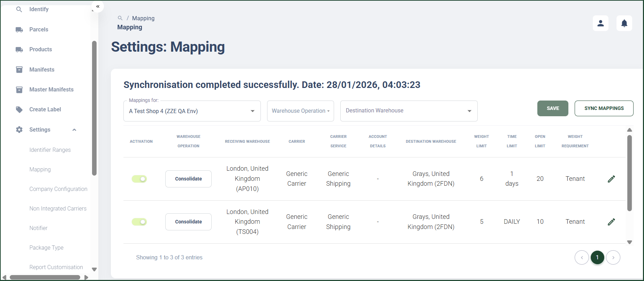Screen dimensions: 644x281
Task: Open Non Integrated Carriers settings
Action: pos(58,208)
